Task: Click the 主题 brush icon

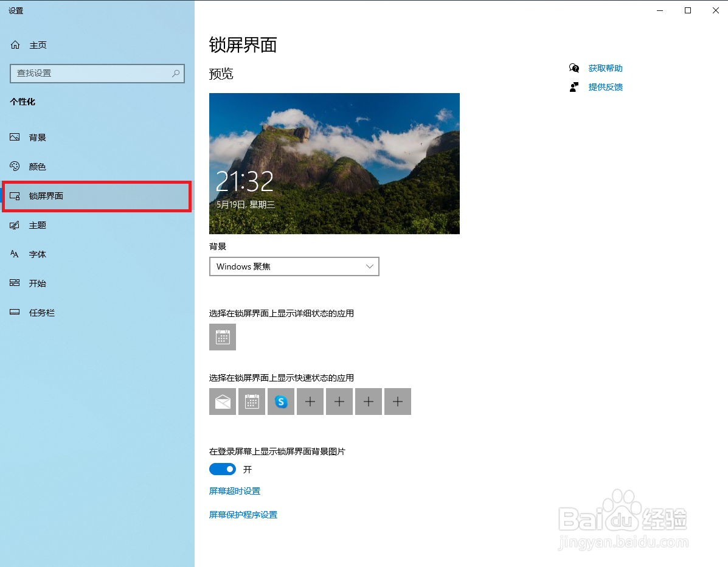Action: click(15, 225)
